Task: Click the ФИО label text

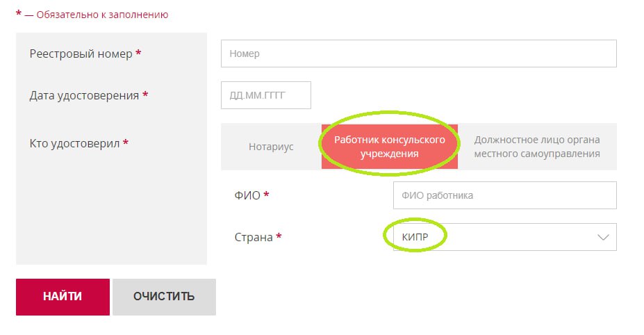Action: [247, 195]
